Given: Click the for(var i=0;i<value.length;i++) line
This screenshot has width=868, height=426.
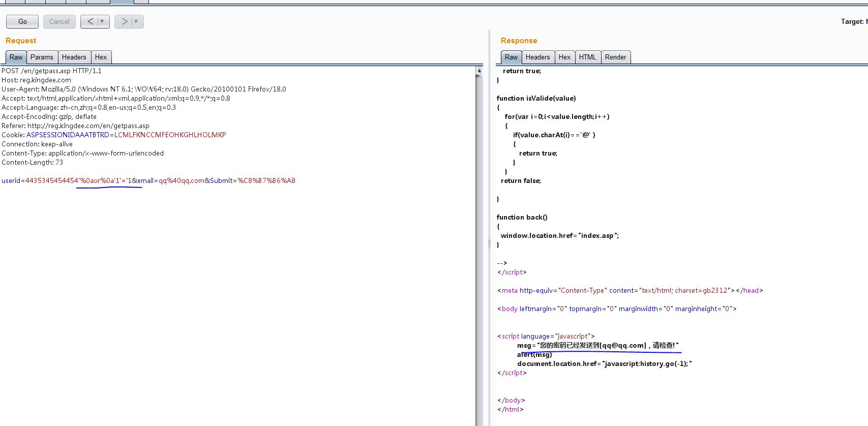Looking at the screenshot, I should pos(557,117).
